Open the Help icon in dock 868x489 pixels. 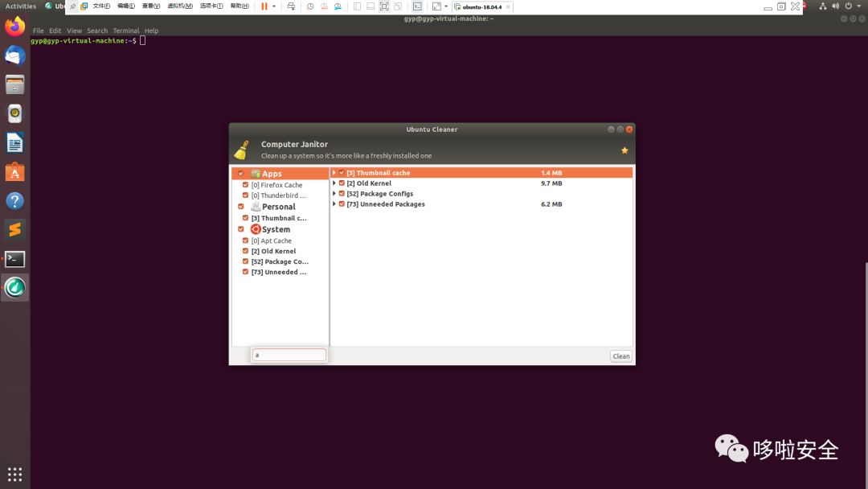[15, 200]
